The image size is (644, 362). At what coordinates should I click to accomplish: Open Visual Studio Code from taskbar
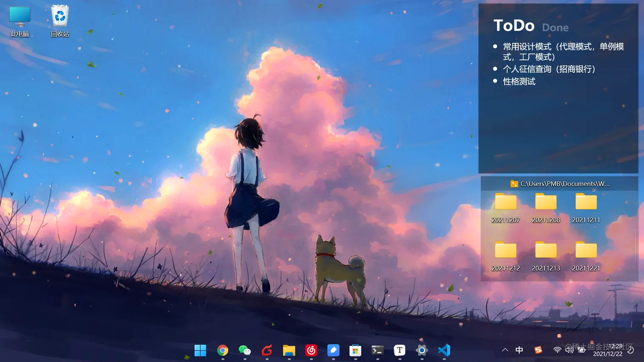[444, 351]
